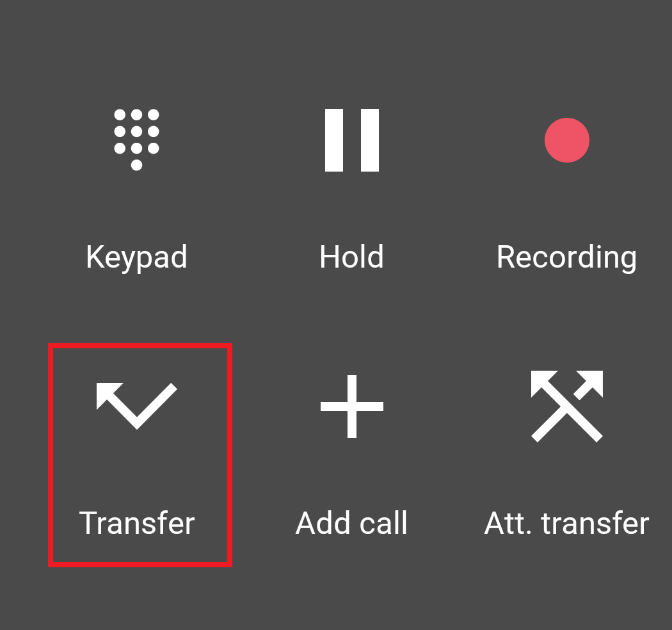Start recording with the red dot icon

click(x=566, y=140)
